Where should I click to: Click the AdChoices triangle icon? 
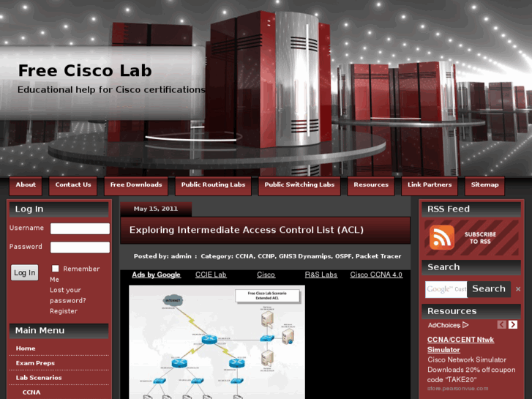[x=465, y=325]
